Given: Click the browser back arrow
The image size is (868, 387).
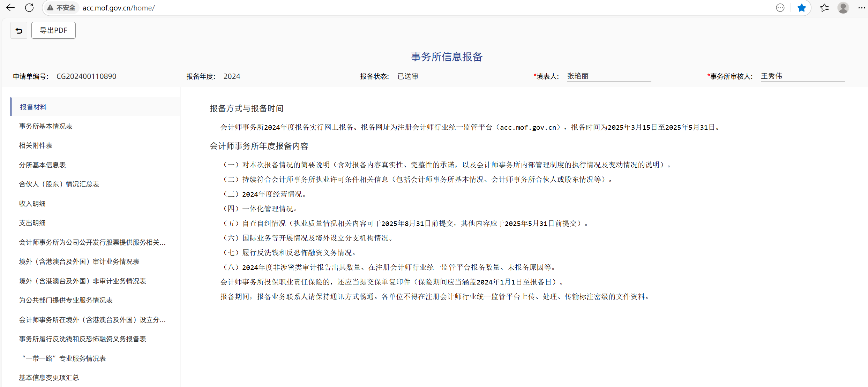Looking at the screenshot, I should coord(10,8).
